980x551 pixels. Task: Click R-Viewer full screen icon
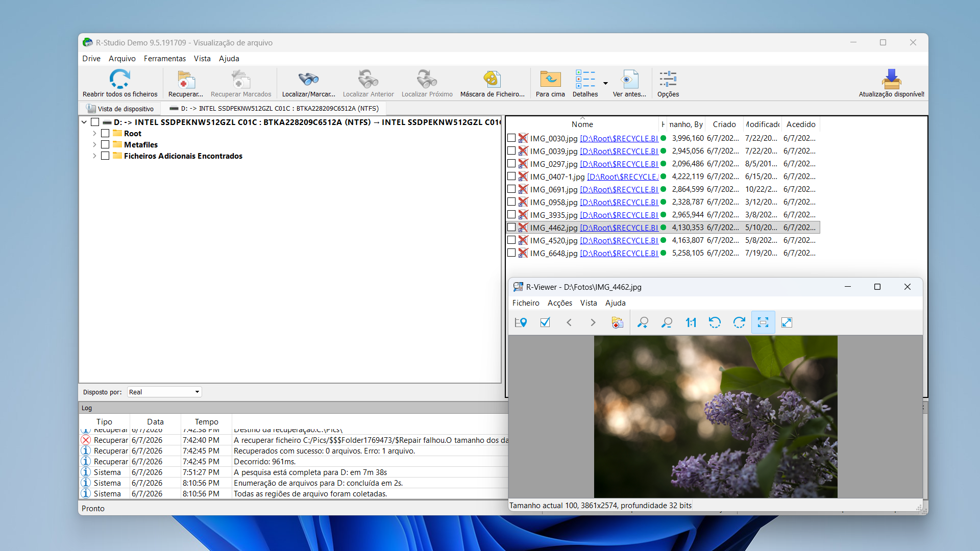[787, 322]
